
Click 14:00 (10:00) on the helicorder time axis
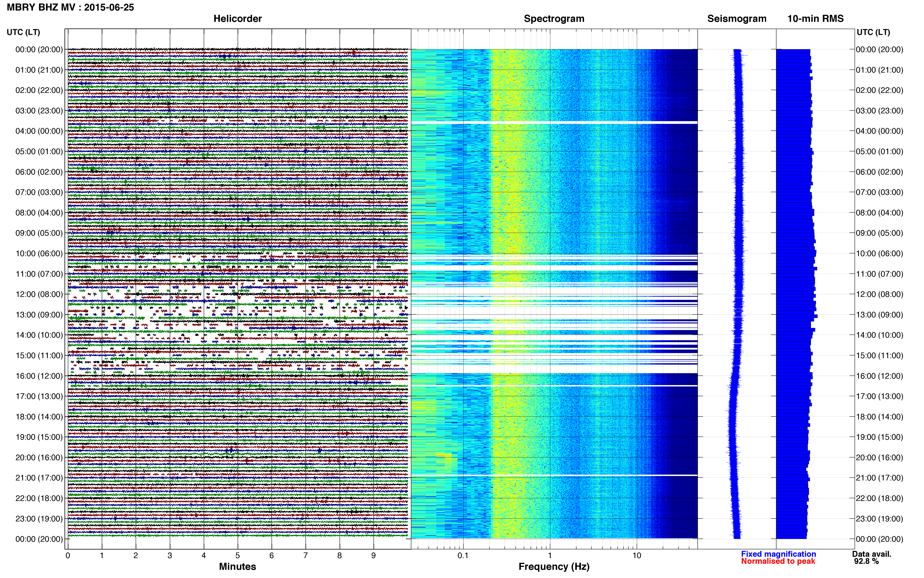39,335
